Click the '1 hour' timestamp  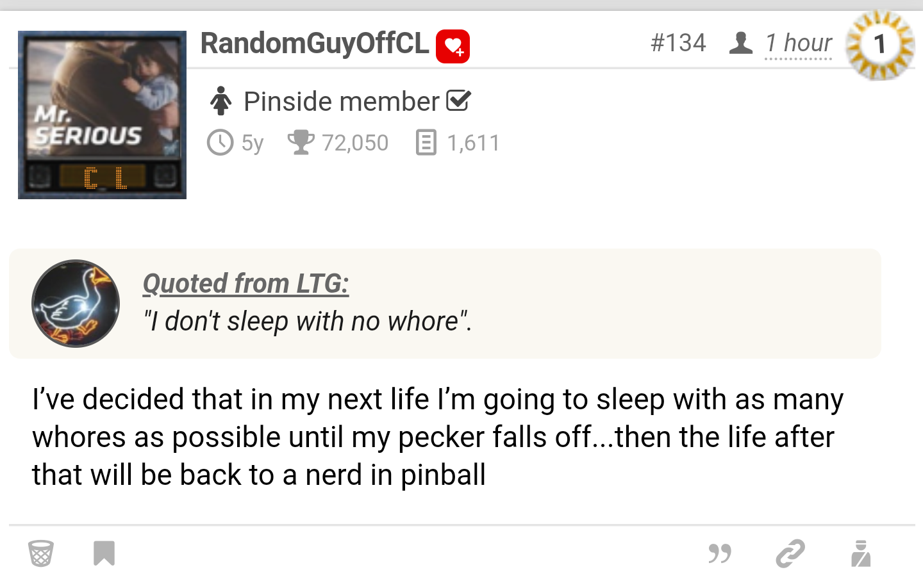pos(798,44)
